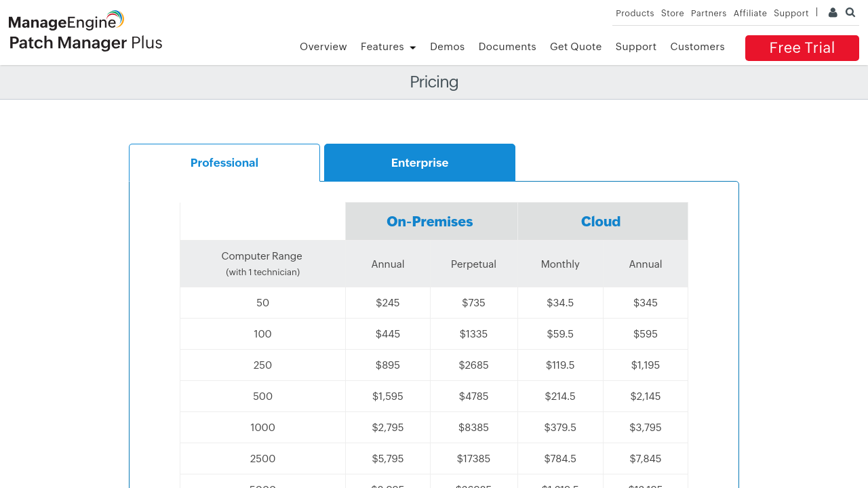The width and height of the screenshot is (868, 488).
Task: Click the Products link
Action: click(635, 13)
